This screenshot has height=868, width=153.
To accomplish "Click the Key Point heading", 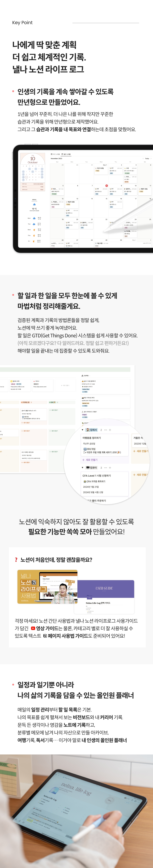I will click(22, 23).
